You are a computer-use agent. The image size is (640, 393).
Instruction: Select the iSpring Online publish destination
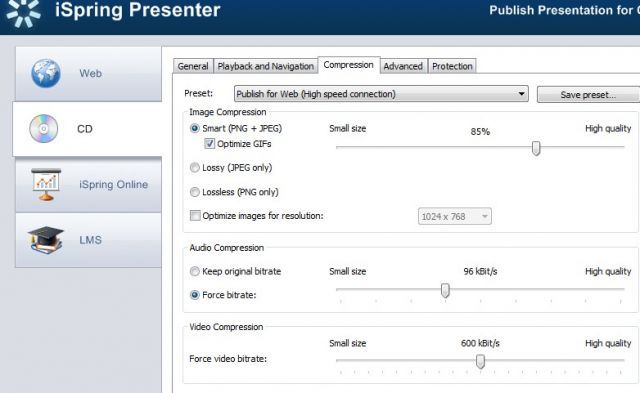click(88, 184)
